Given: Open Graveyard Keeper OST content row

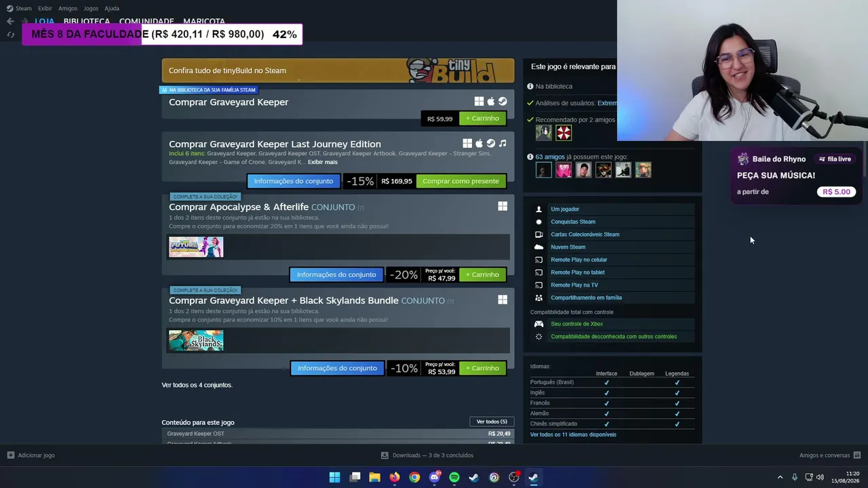Looking at the screenshot, I should tap(338, 434).
